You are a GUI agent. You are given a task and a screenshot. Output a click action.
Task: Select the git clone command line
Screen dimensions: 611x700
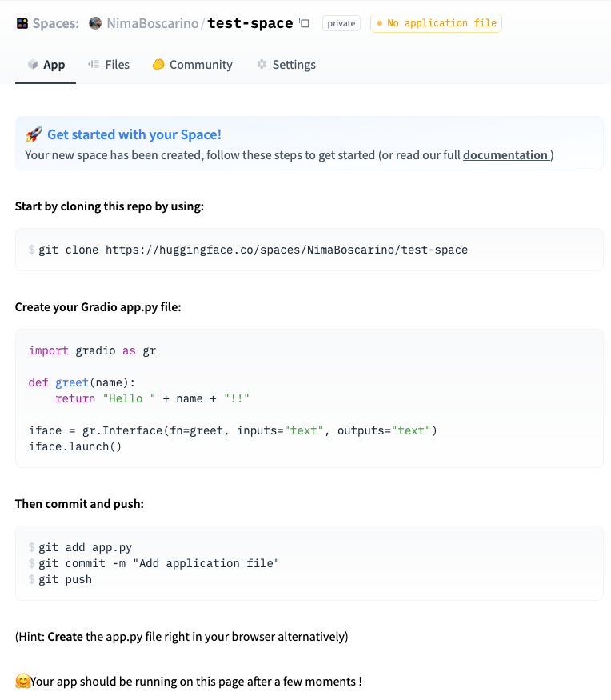pos(253,250)
